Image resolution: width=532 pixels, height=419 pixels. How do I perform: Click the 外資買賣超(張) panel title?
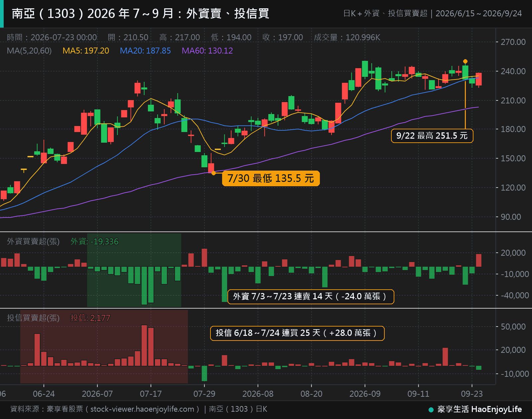pyautogui.click(x=33, y=241)
